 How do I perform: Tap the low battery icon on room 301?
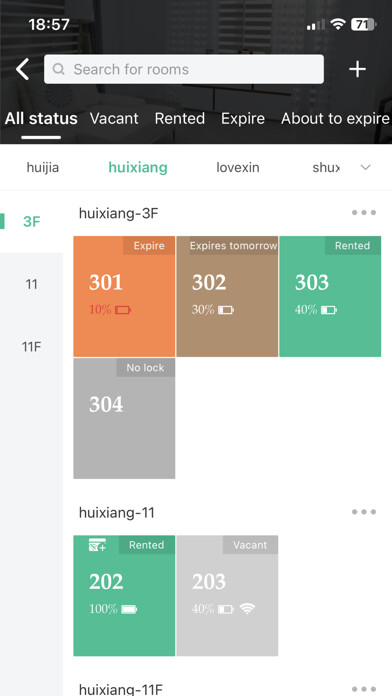[123, 310]
